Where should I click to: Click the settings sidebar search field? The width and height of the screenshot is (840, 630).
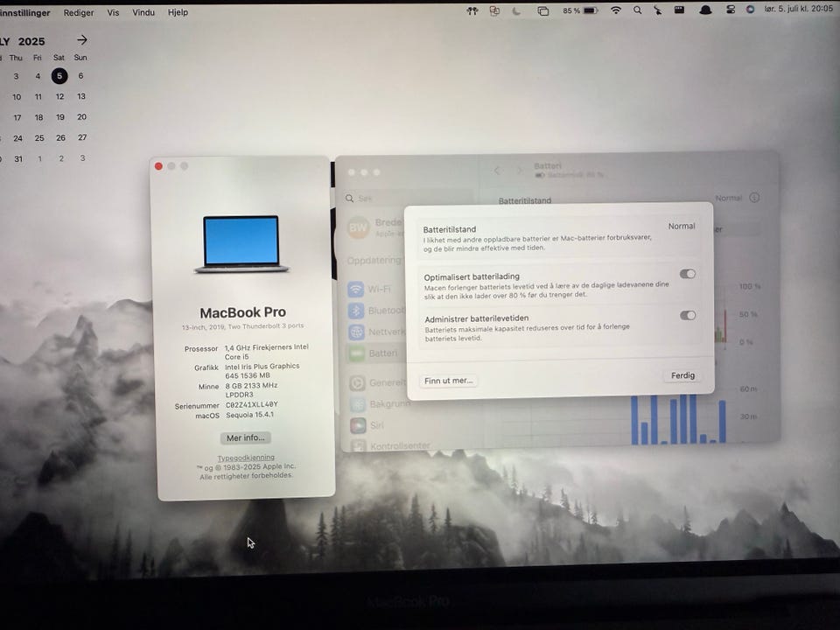point(409,199)
